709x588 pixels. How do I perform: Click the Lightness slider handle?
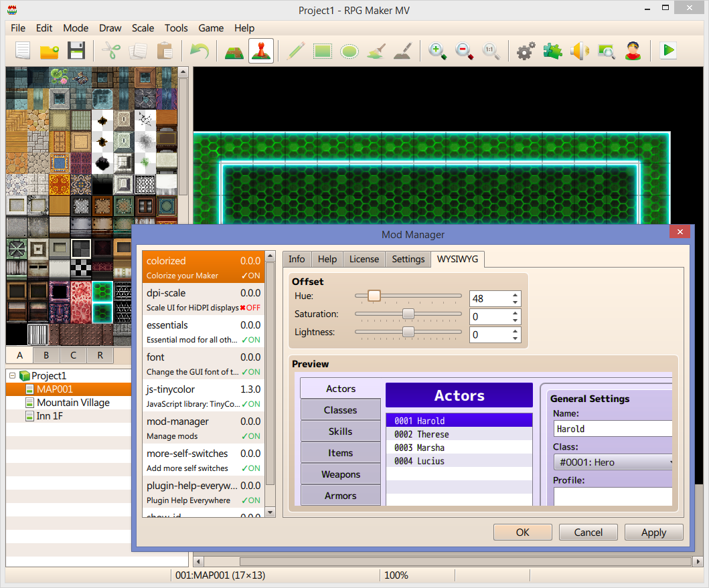[x=408, y=332]
